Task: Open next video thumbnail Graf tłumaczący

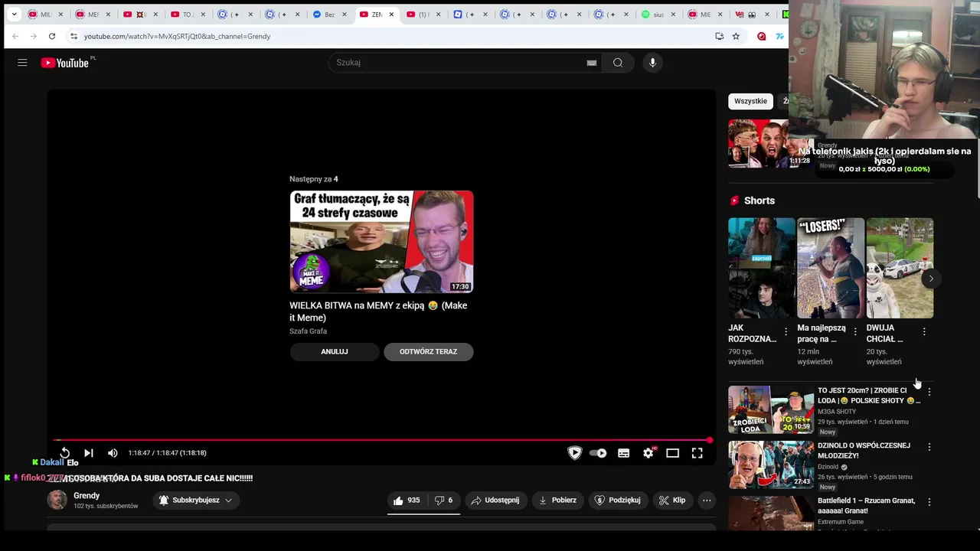Action: [x=381, y=242]
